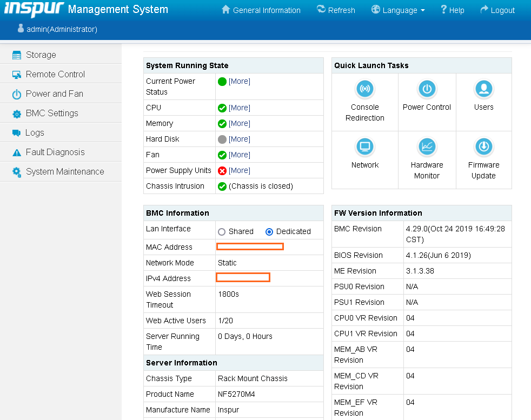Screen dimensions: 531x420
Task: Open More link for Fan
Action: (x=240, y=155)
